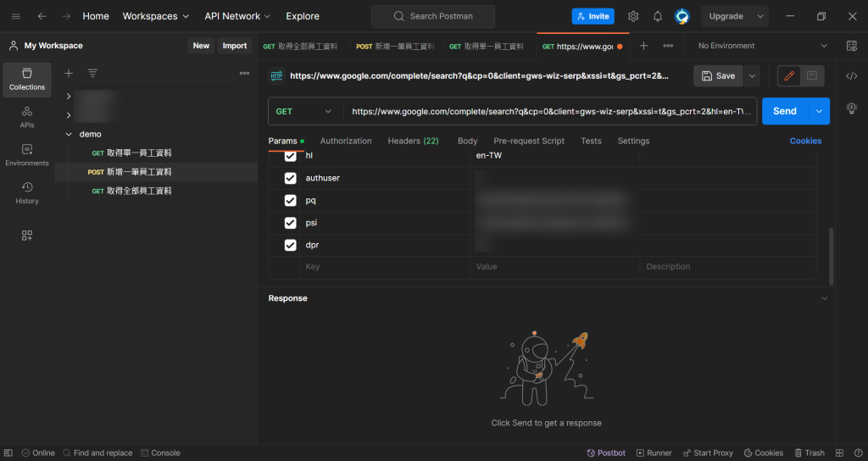Screen dimensions: 868x461
Task: Open Postbot in status bar
Action: coord(606,453)
